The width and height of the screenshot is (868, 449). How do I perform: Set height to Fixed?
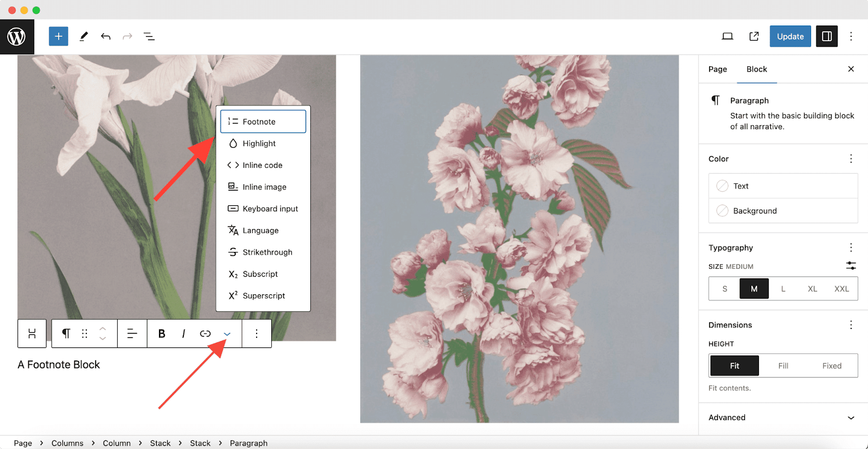(x=832, y=366)
